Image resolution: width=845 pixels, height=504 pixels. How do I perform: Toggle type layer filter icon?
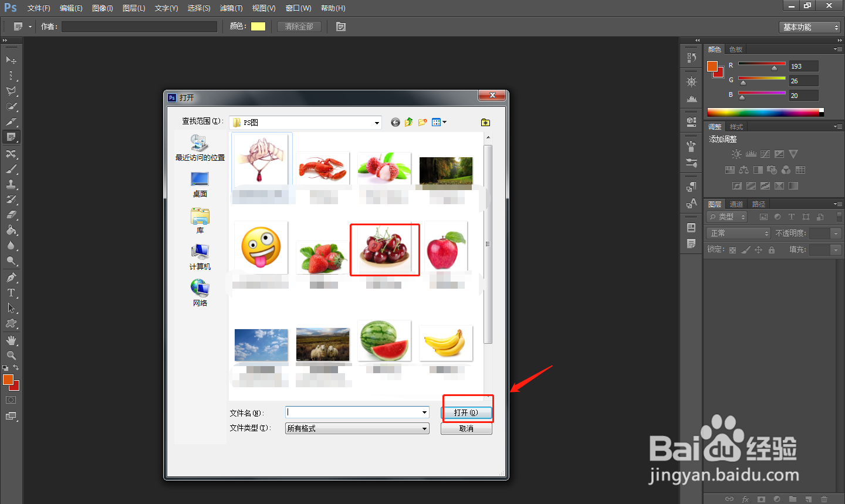pyautogui.click(x=792, y=217)
